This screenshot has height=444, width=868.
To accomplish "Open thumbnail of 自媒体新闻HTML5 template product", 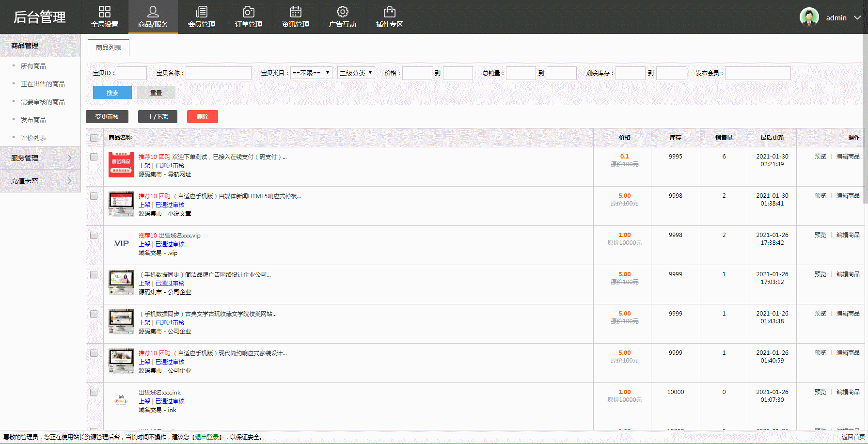I will coord(121,204).
